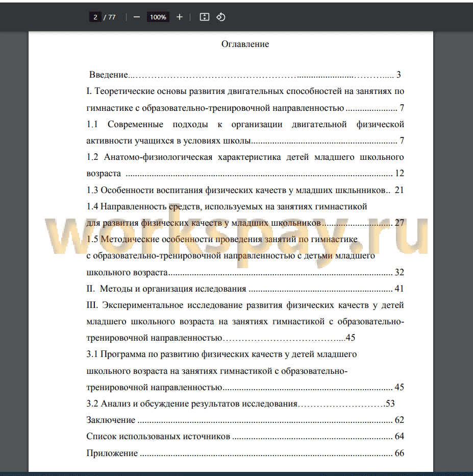Click the fit to page icon

(x=205, y=17)
